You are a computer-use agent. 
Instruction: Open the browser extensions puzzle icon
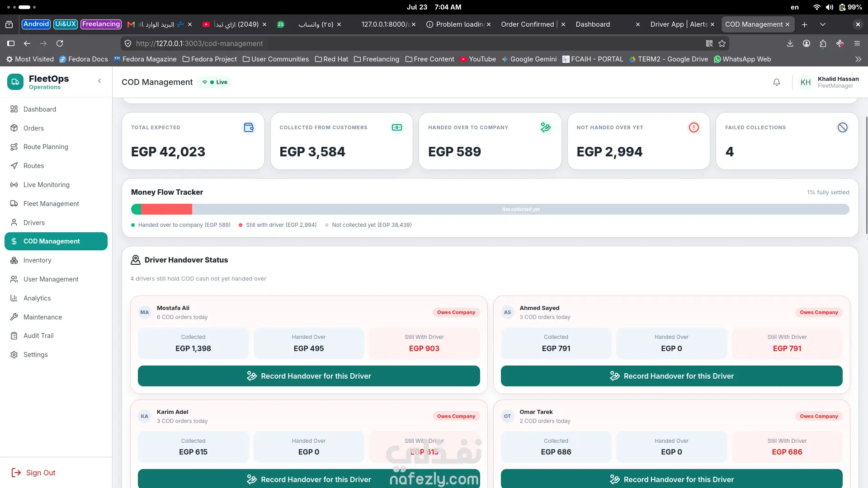[x=823, y=43]
